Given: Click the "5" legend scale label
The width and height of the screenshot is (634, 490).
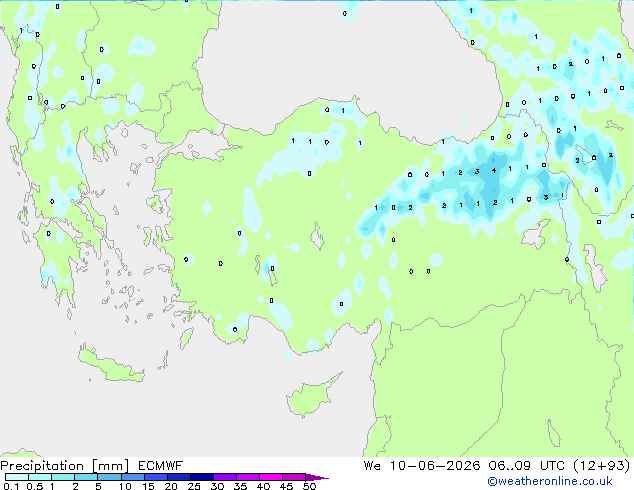Looking at the screenshot, I should [x=98, y=486].
